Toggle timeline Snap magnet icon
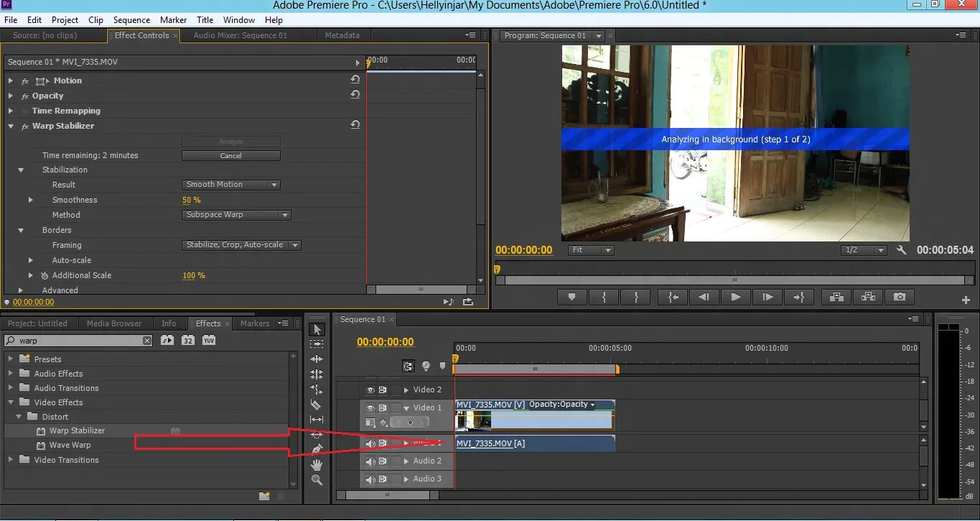980x521 pixels. coord(409,366)
